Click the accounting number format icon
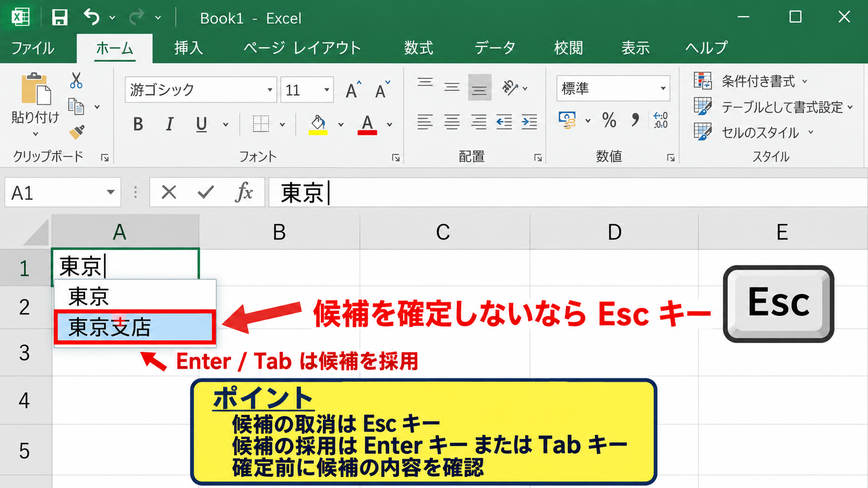Image resolution: width=868 pixels, height=488 pixels. pos(567,120)
